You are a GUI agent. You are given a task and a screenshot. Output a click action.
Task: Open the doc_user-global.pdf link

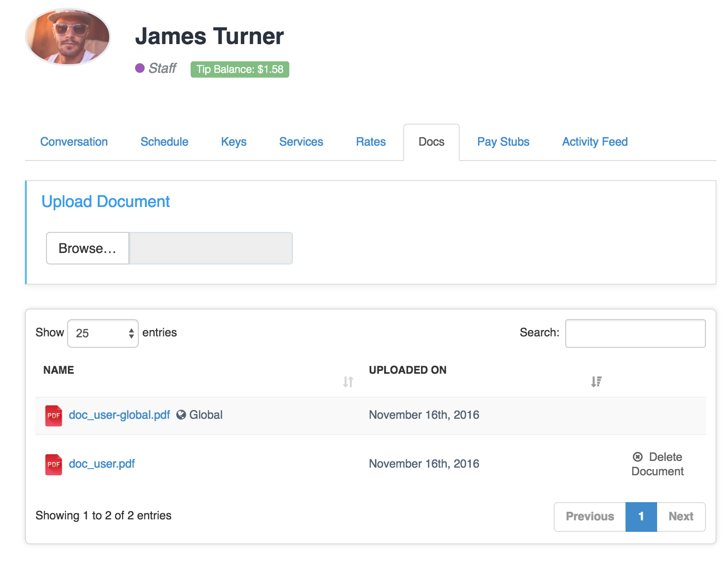point(119,415)
